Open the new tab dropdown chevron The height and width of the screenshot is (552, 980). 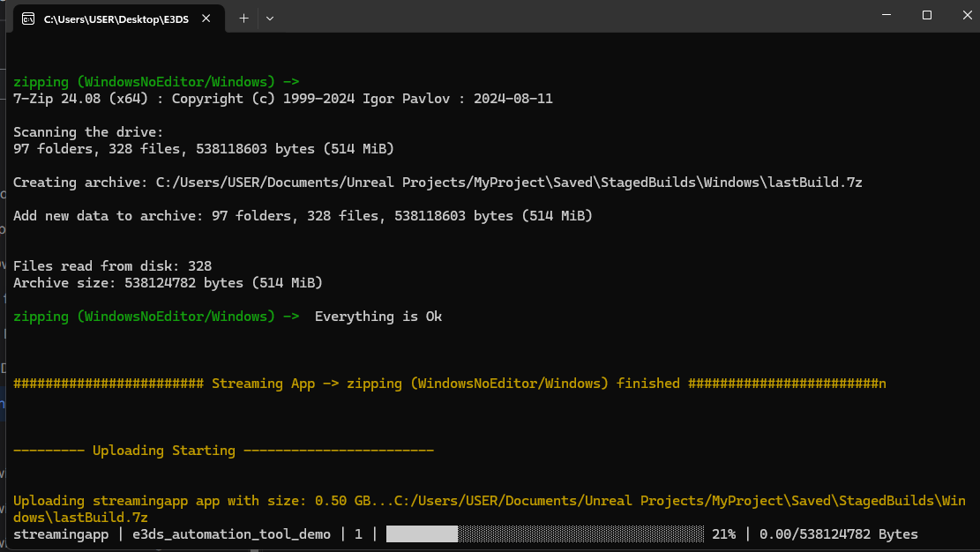270,17
